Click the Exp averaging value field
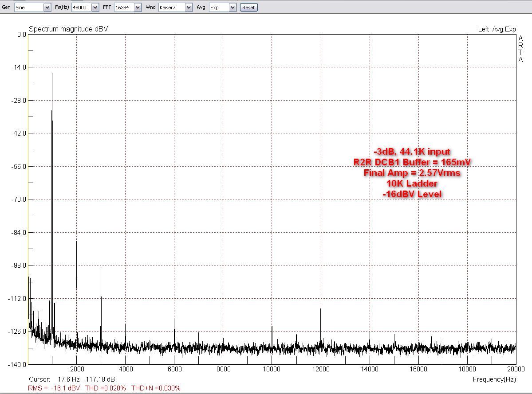Viewport: 532px width, 394px height. pos(220,7)
